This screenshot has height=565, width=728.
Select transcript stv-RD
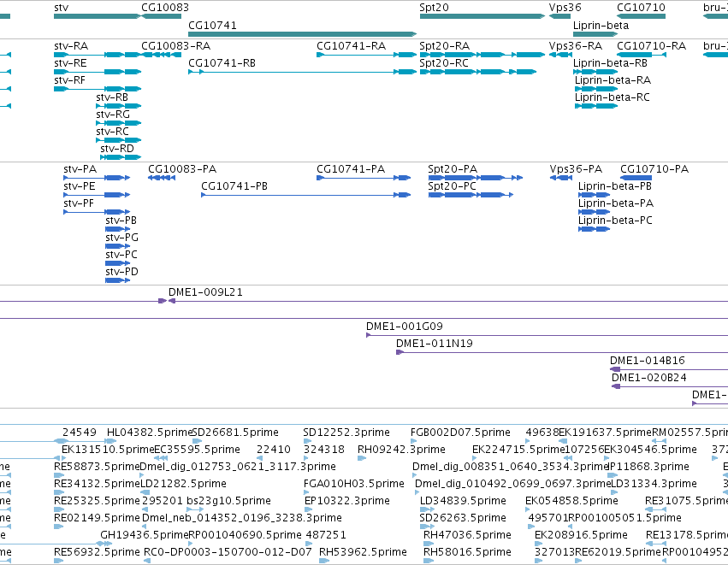tap(121, 158)
